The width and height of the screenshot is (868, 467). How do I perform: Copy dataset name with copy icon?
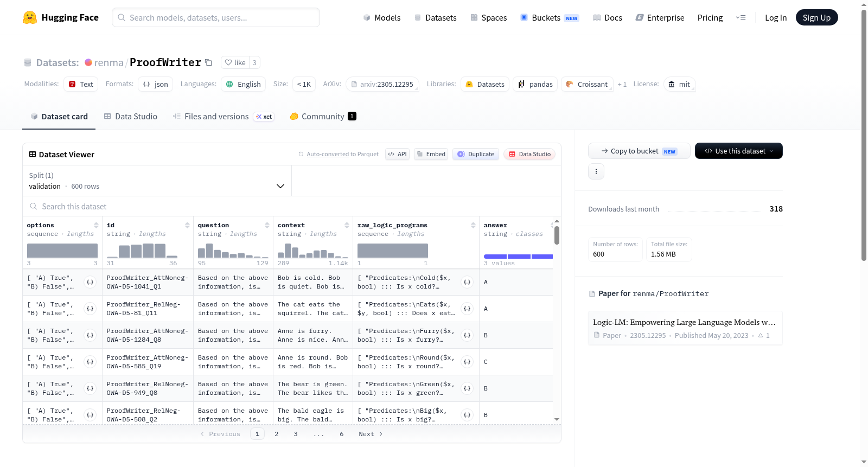pyautogui.click(x=208, y=62)
